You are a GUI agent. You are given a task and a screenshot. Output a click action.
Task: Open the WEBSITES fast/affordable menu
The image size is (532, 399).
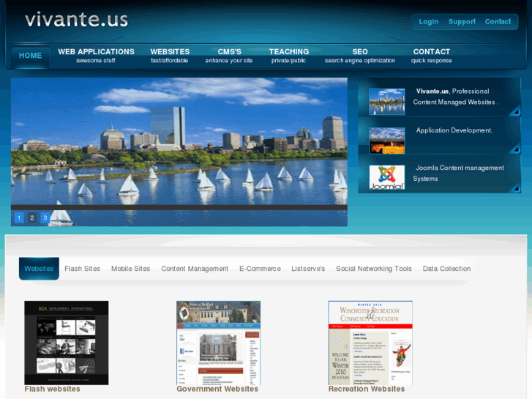pyautogui.click(x=170, y=56)
